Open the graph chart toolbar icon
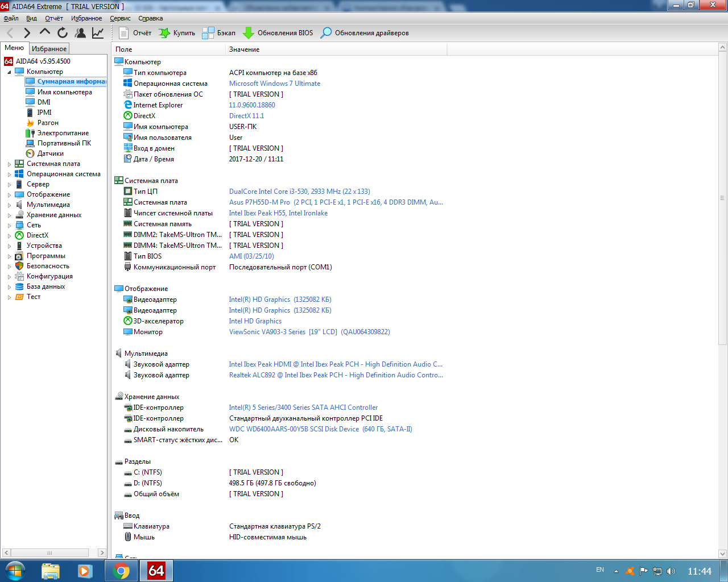The width and height of the screenshot is (728, 582). coord(98,33)
